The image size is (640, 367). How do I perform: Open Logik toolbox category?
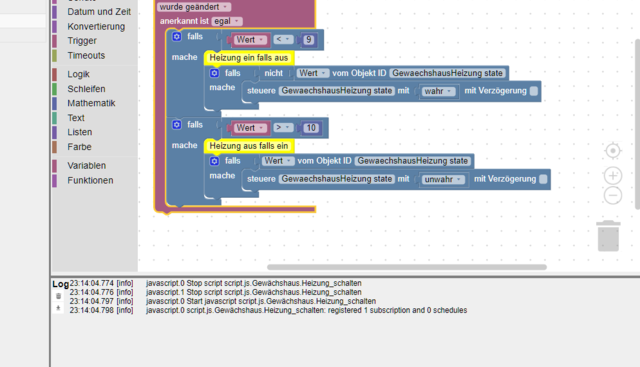(x=78, y=74)
